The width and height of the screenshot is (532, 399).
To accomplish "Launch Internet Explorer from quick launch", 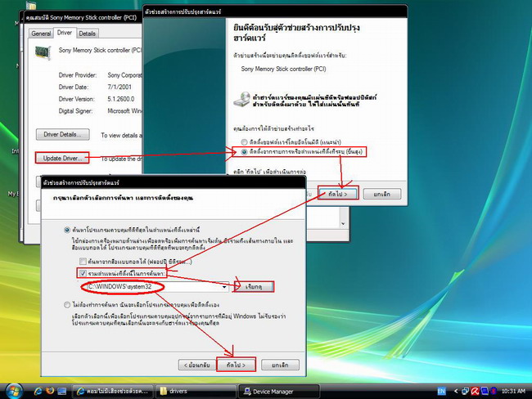I will click(38, 391).
